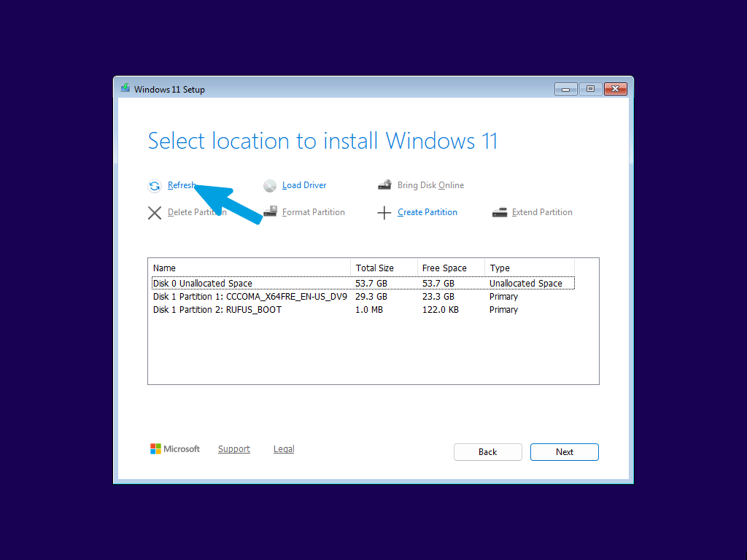The width and height of the screenshot is (747, 560).
Task: Select Disk 1 Partition 2 RUFUS_BOOT row
Action: coord(363,309)
